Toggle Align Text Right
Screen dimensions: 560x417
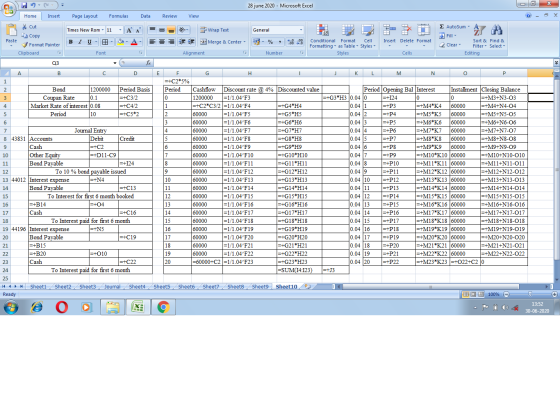[x=171, y=42]
